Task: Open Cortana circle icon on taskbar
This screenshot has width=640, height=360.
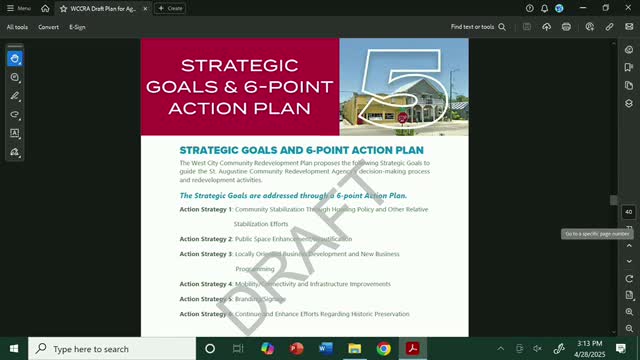Action: [x=210, y=349]
